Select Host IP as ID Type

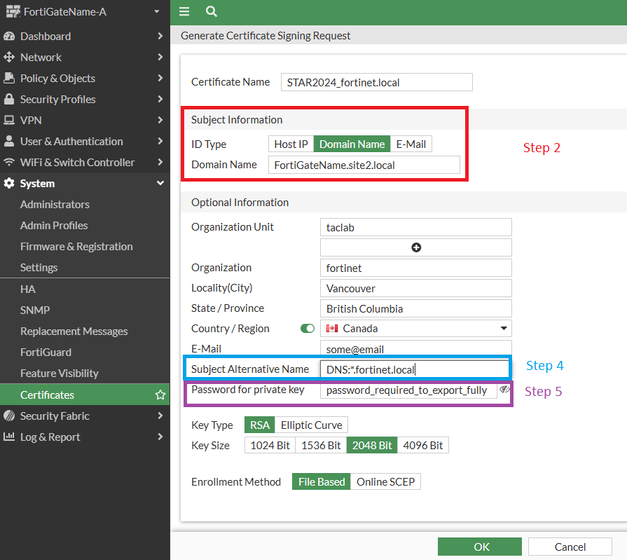pos(291,144)
